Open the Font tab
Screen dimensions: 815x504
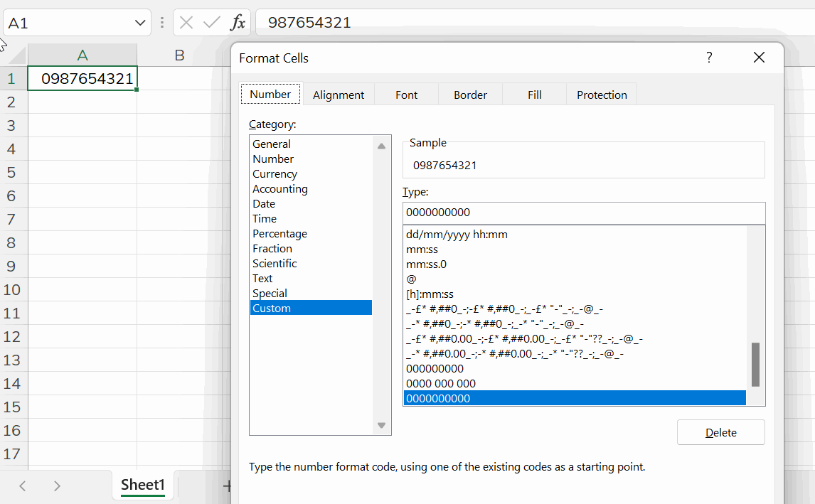tap(406, 95)
